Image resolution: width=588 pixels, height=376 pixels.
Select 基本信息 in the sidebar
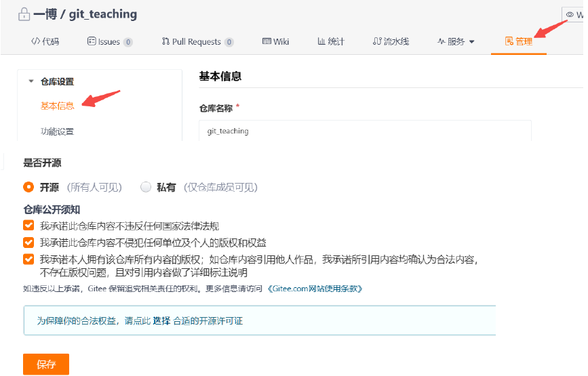coord(58,106)
